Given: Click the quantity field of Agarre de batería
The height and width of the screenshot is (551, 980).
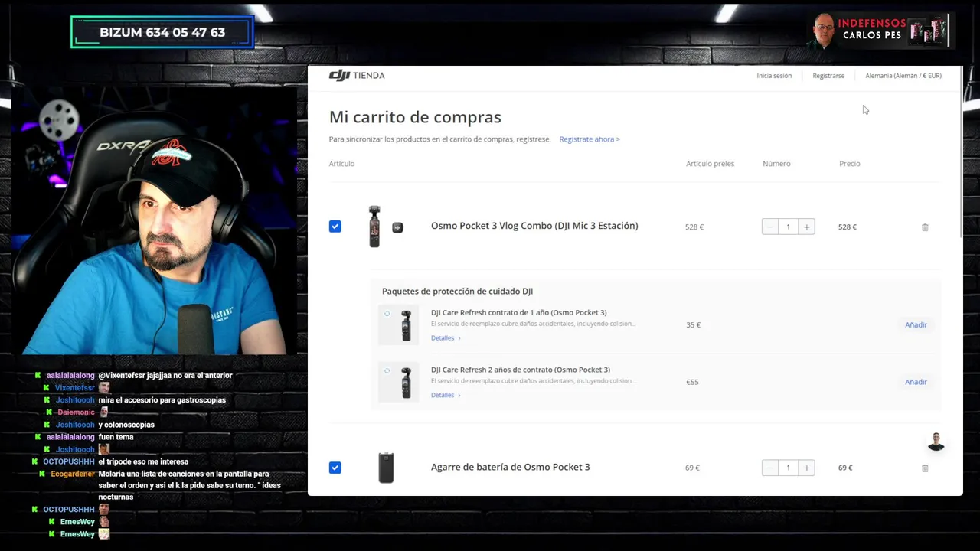Looking at the screenshot, I should [x=788, y=468].
